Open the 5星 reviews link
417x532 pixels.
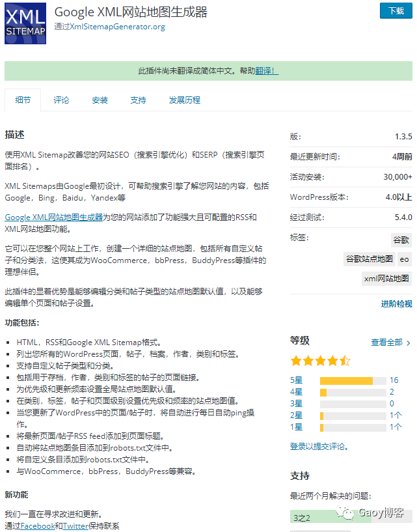coord(296,380)
